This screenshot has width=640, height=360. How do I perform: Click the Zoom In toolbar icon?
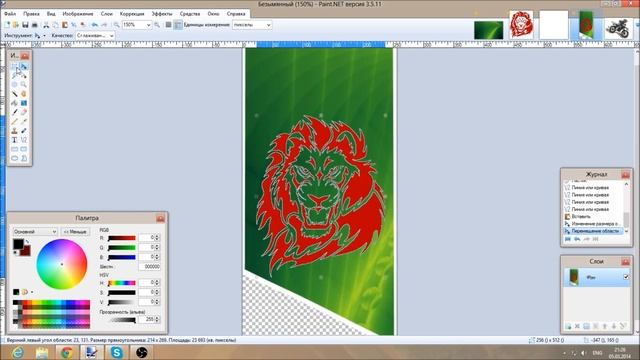coord(157,25)
